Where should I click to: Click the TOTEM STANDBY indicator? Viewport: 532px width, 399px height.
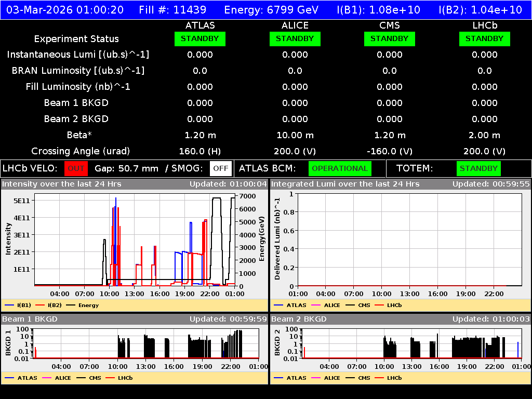click(x=478, y=168)
